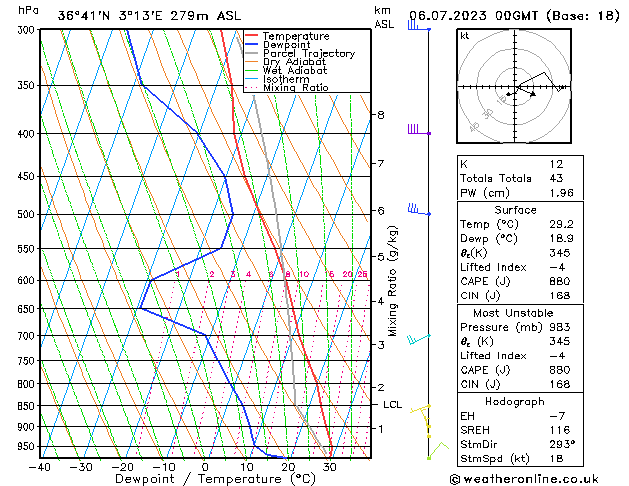The height and width of the screenshot is (486, 629).
Task: Click the mixing ratio value 10 label
Action: (x=304, y=274)
